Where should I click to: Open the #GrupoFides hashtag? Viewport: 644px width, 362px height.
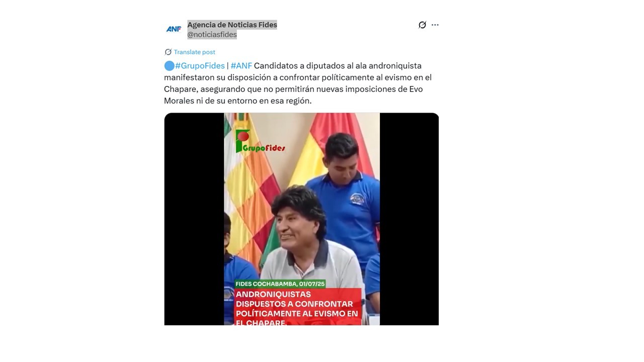pyautogui.click(x=200, y=65)
